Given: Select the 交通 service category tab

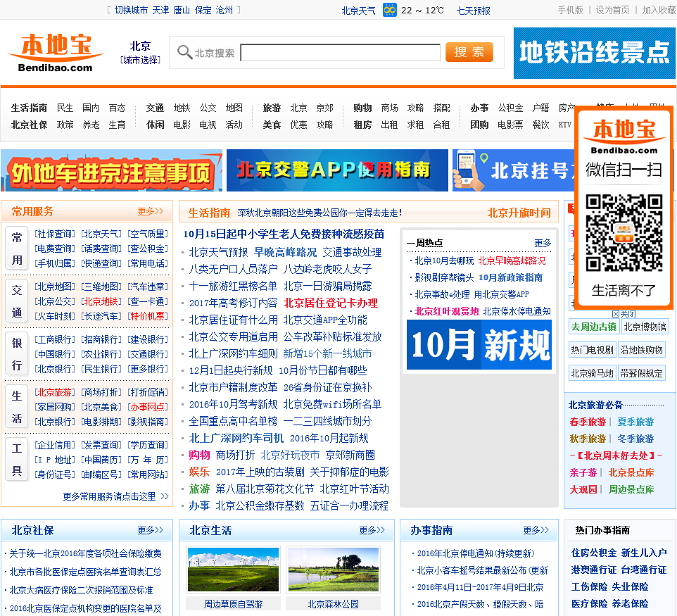Looking at the screenshot, I should pos(17,301).
